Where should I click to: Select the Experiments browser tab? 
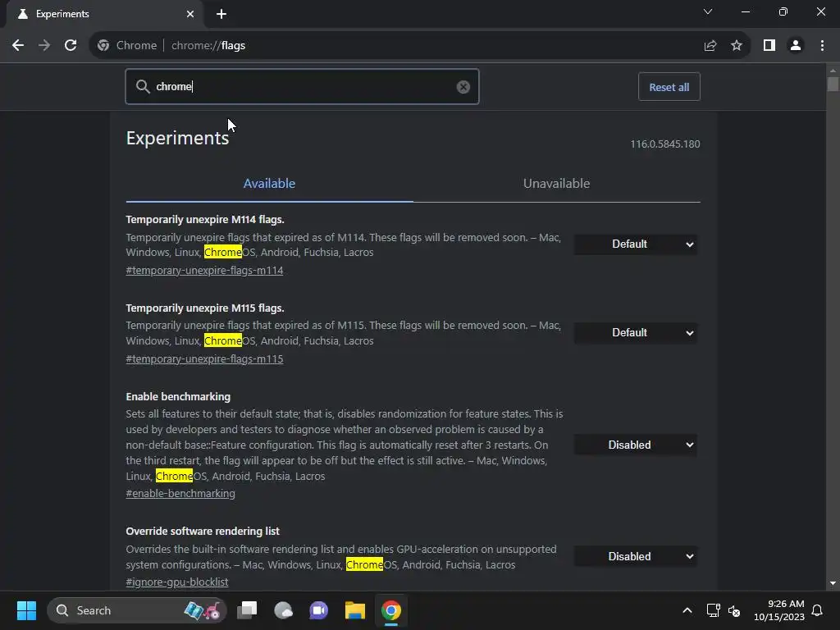coord(106,14)
